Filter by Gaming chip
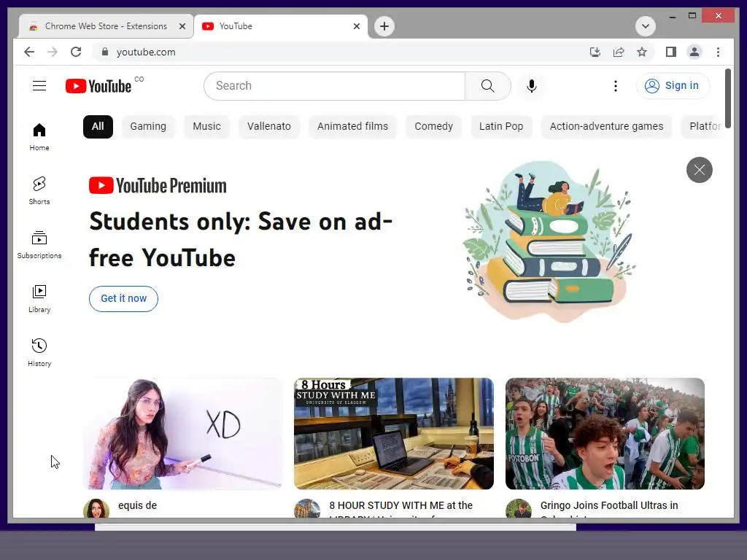747x560 pixels. pos(148,127)
